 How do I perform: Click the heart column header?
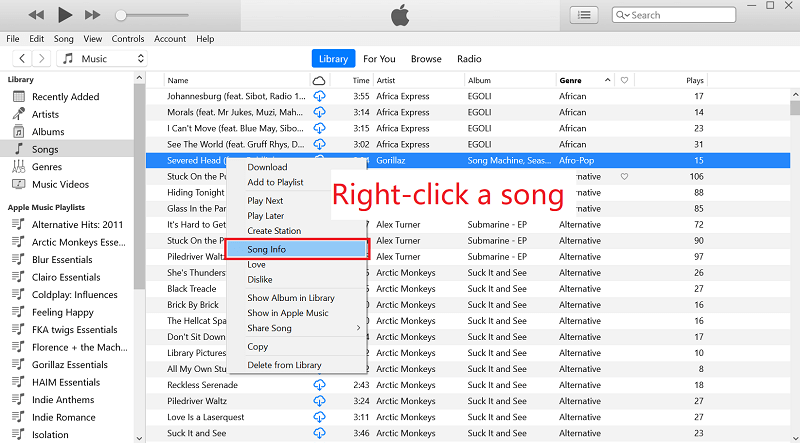[624, 80]
